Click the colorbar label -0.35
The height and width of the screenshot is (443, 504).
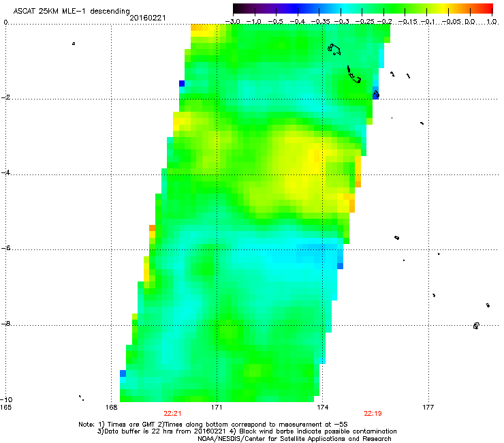pos(319,22)
